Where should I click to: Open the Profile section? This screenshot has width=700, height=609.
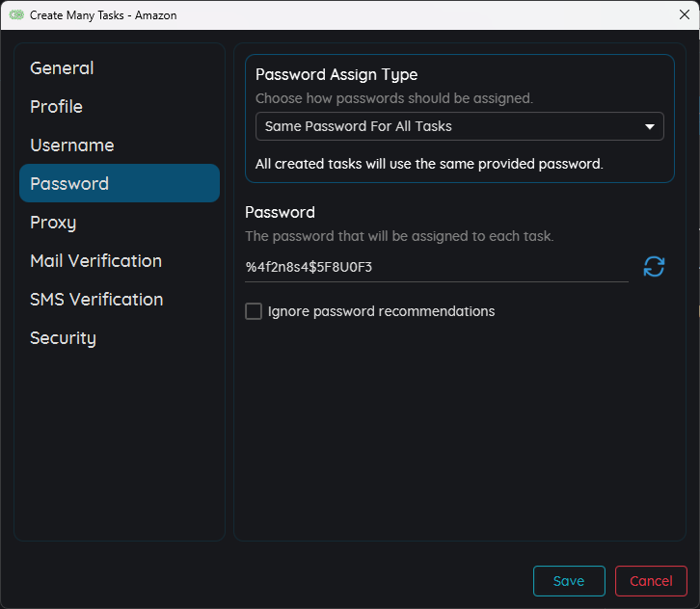[56, 107]
